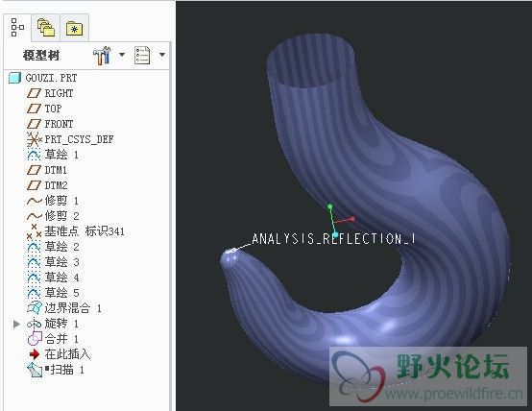Select the PRT_CSYS_DEF coordinate system icon
Image resolution: width=532 pixels, height=411 pixels.
coord(34,139)
